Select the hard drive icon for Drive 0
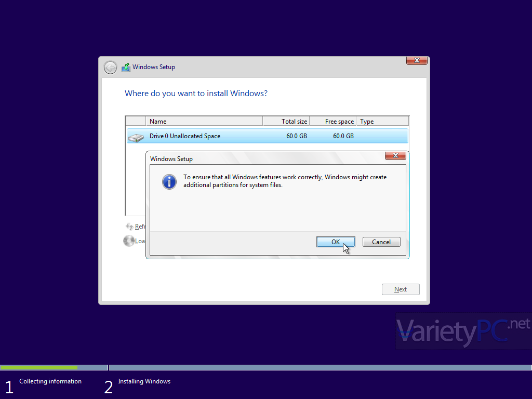 click(136, 137)
